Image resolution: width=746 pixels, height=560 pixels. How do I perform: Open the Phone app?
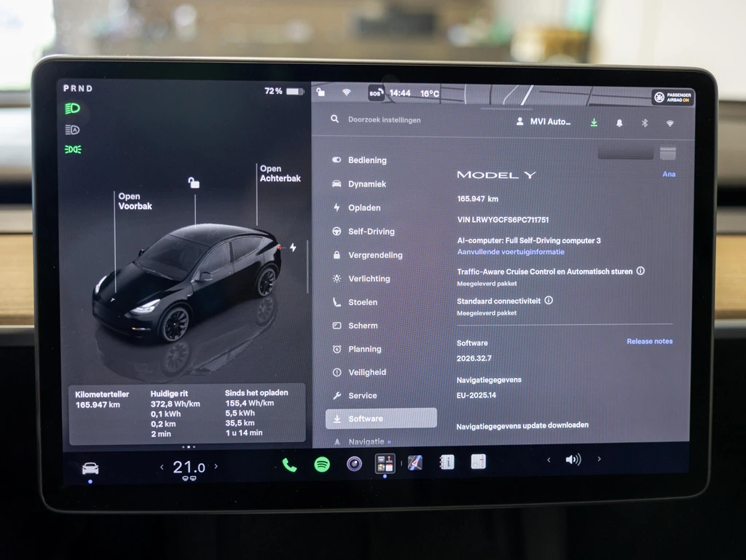coord(289,465)
